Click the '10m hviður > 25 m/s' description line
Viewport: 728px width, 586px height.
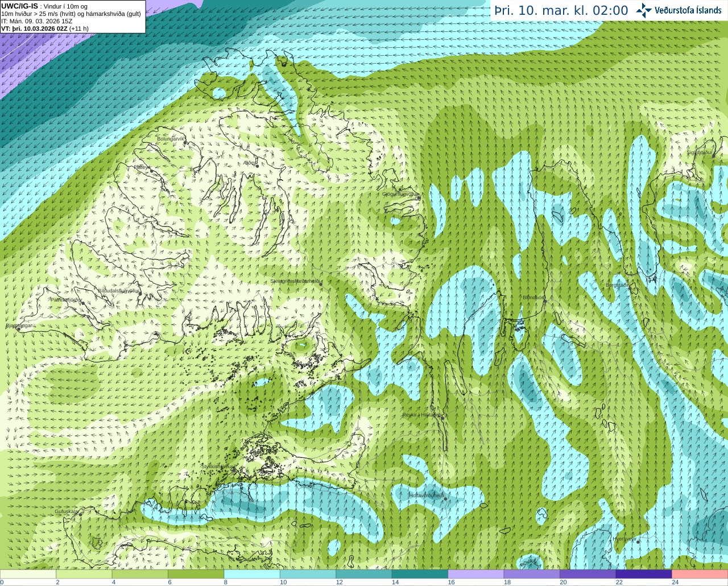pos(71,14)
